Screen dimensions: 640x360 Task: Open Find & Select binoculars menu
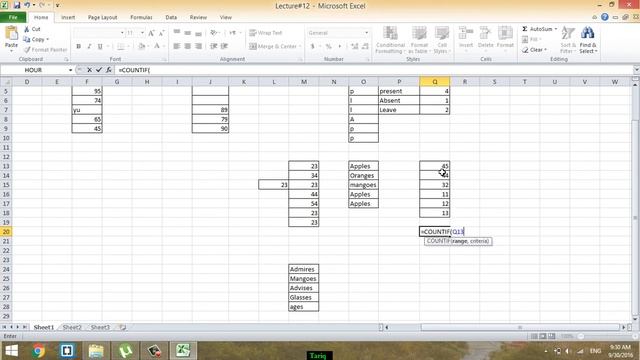coord(588,40)
